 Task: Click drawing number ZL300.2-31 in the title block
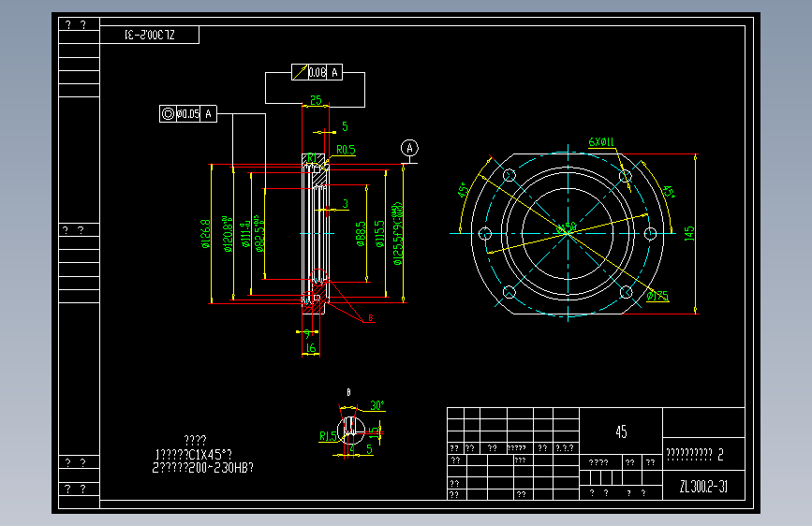coord(703,487)
